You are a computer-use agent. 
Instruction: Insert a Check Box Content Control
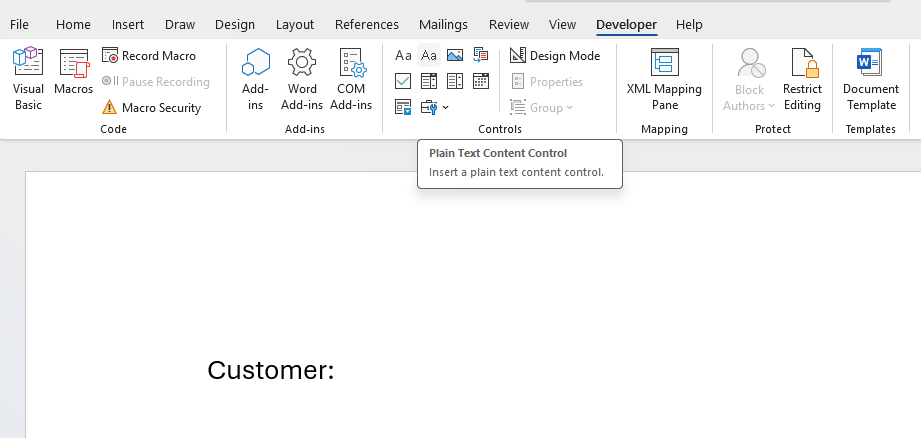point(403,81)
